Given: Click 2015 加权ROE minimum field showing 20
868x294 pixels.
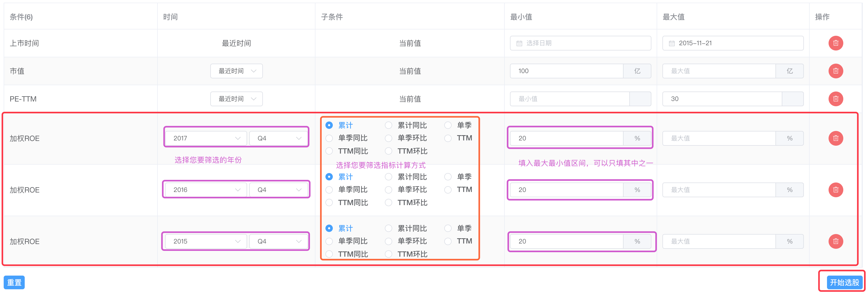Looking at the screenshot, I should point(567,241).
